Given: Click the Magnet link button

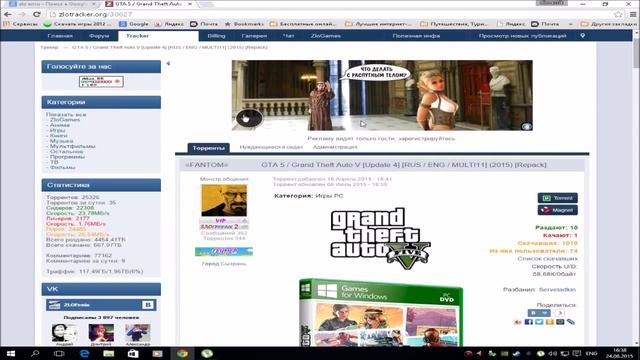Looking at the screenshot, I should tap(557, 210).
